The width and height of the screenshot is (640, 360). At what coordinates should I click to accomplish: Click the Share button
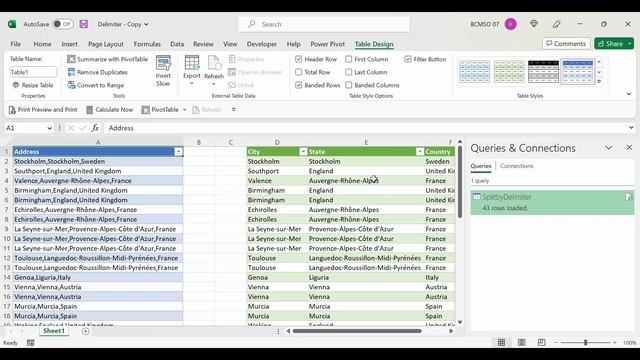click(x=610, y=44)
